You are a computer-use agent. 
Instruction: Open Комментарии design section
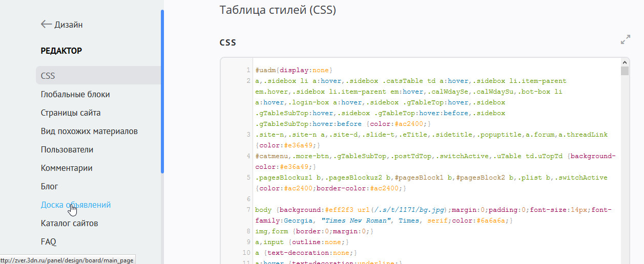point(67,168)
